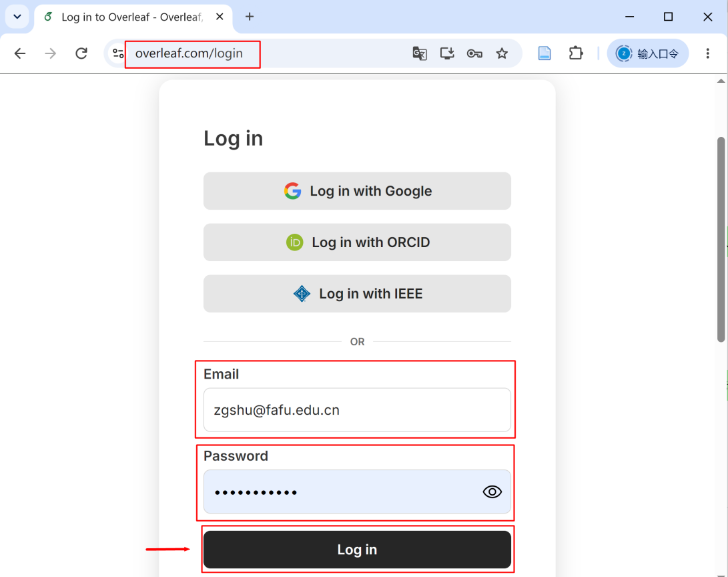The height and width of the screenshot is (577, 728).
Task: Click the address bar URL overleaf.com/login
Action: 189,53
